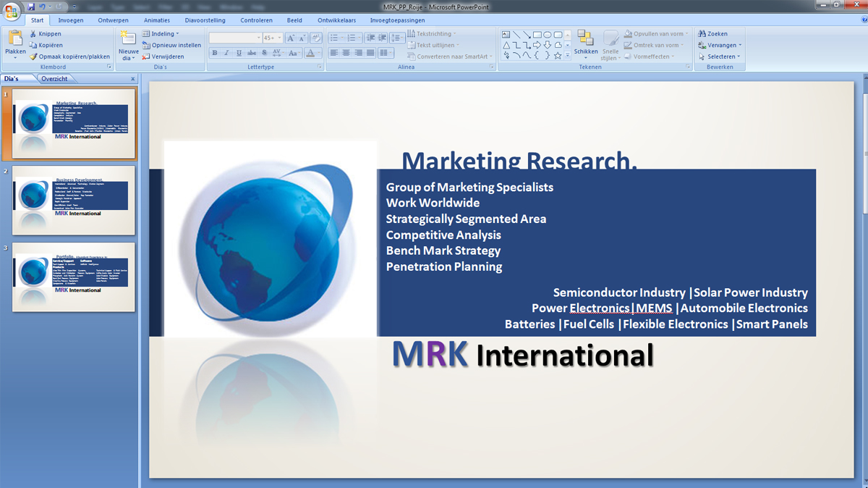Toggle underline formatting
This screenshot has height=488, width=868.
pos(239,53)
